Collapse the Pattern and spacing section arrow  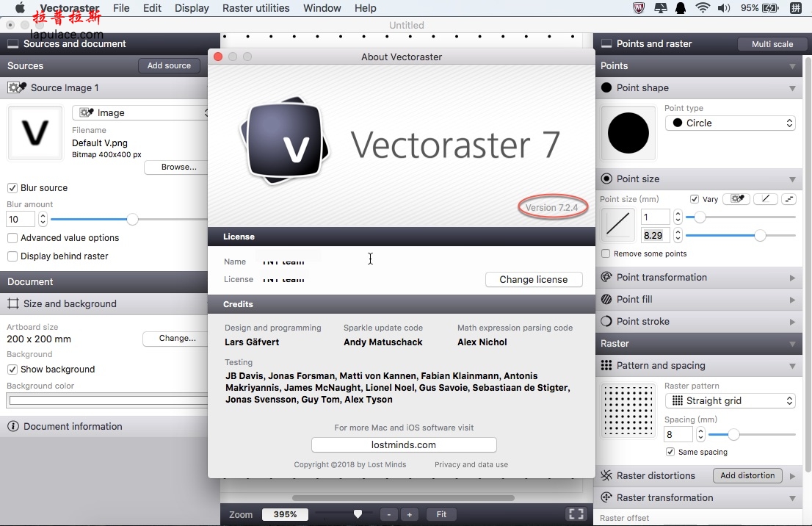coord(792,366)
